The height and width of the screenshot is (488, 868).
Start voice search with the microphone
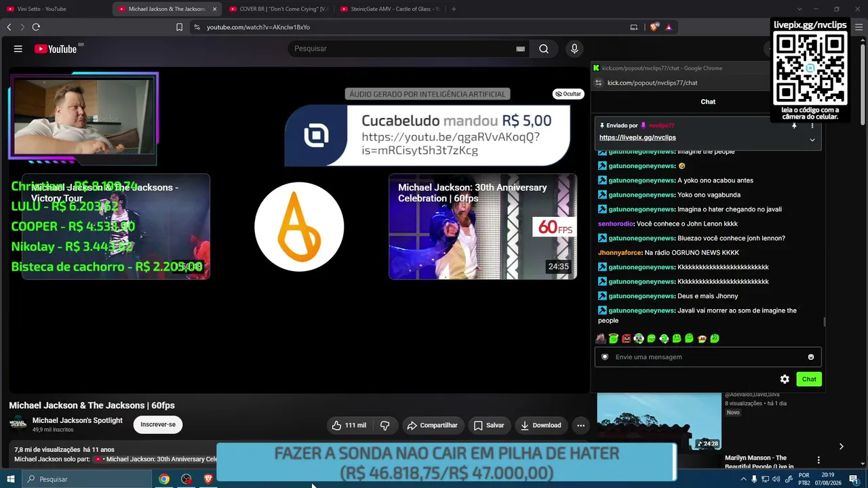pyautogui.click(x=574, y=49)
